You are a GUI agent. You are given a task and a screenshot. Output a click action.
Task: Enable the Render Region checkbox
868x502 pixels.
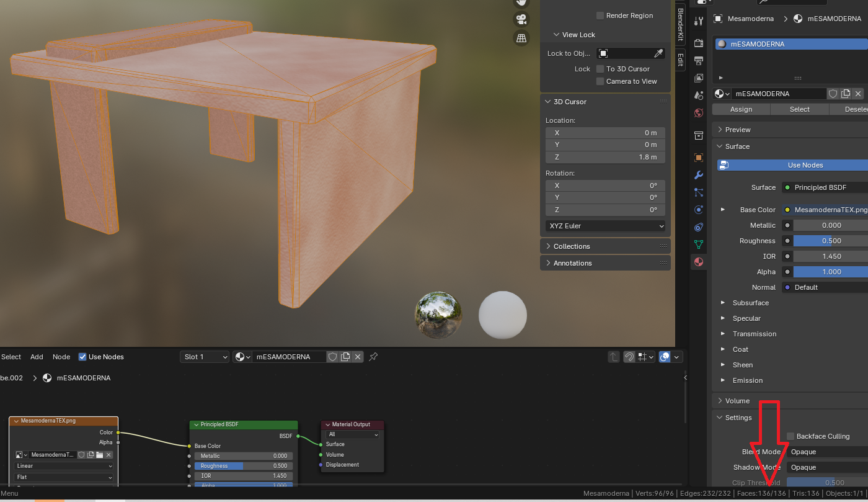click(x=600, y=16)
